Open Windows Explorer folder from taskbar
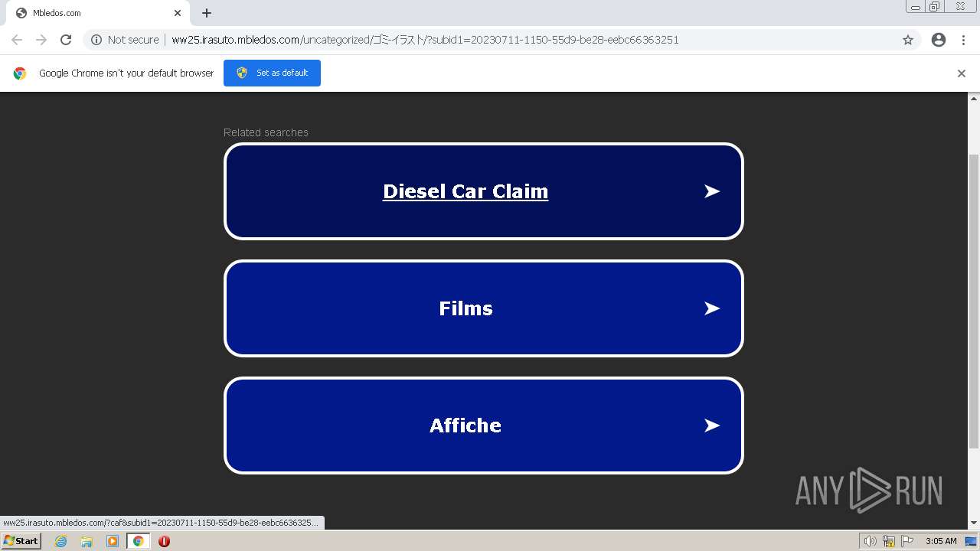This screenshot has height=551, width=980. (87, 541)
